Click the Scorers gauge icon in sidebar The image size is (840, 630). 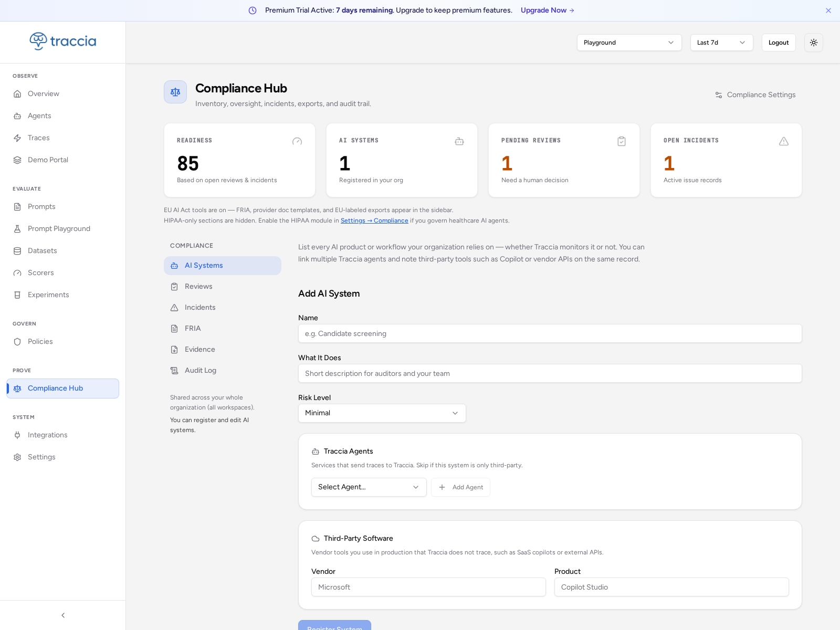pyautogui.click(x=17, y=273)
